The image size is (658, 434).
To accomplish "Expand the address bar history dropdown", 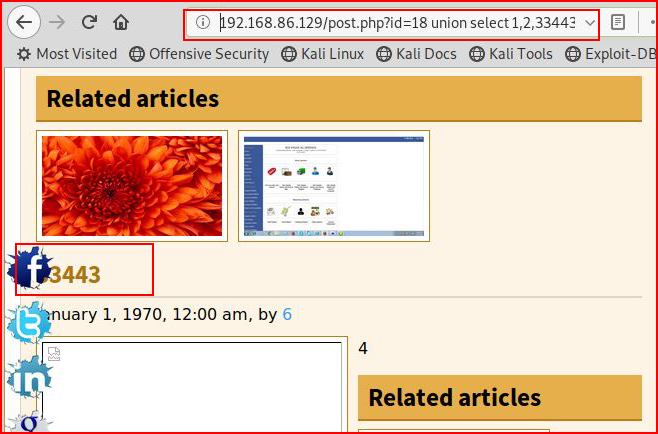I will point(590,23).
